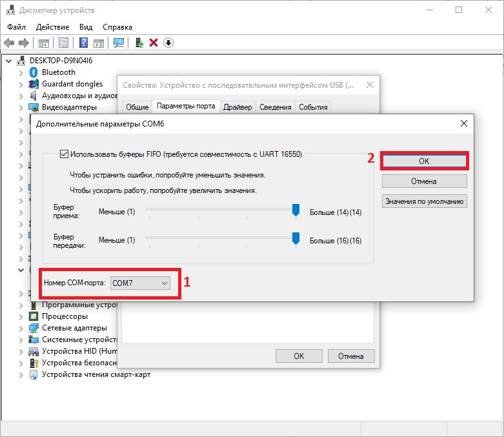Click the blue question mark help icon
This screenshot has height=437, width=504.
tap(83, 43)
